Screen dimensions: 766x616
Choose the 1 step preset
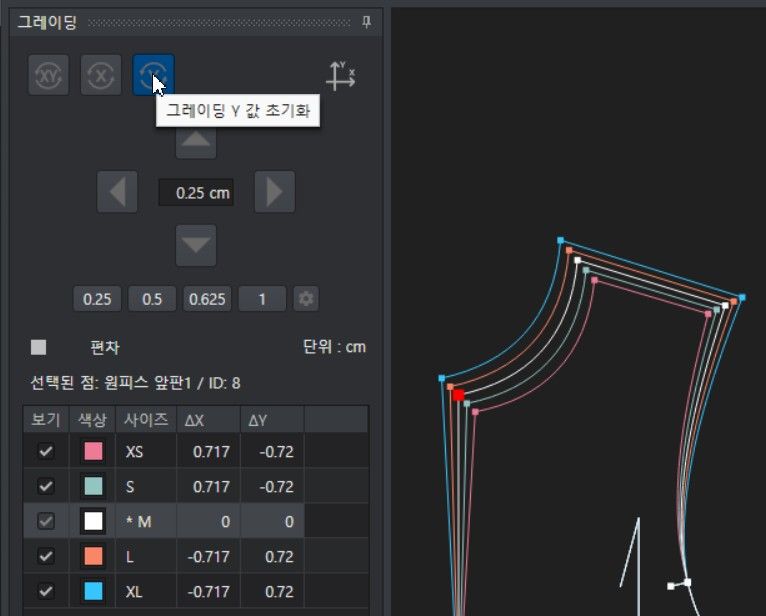262,299
